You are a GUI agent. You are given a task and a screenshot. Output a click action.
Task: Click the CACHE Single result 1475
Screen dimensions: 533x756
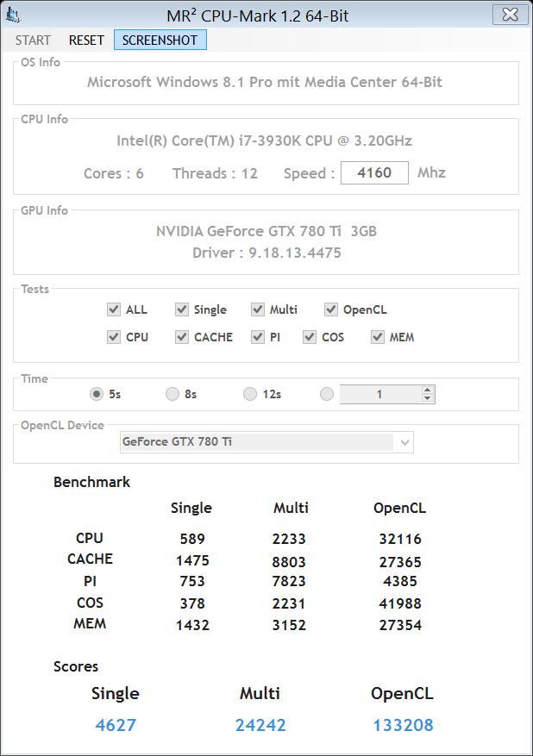[x=192, y=560]
